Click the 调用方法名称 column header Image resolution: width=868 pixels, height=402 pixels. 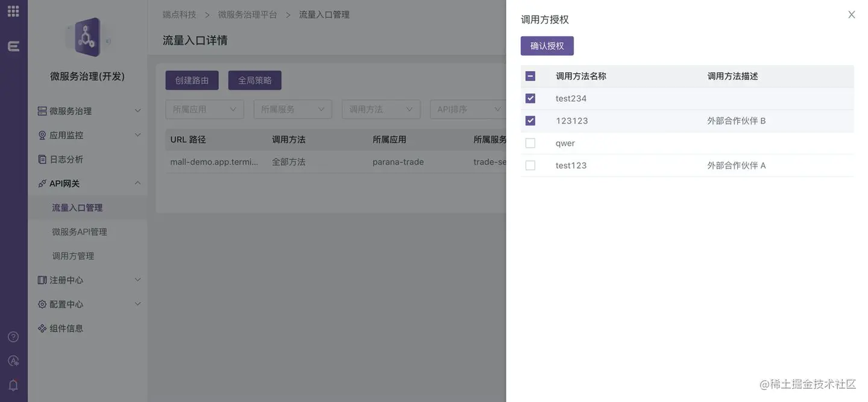pos(581,76)
